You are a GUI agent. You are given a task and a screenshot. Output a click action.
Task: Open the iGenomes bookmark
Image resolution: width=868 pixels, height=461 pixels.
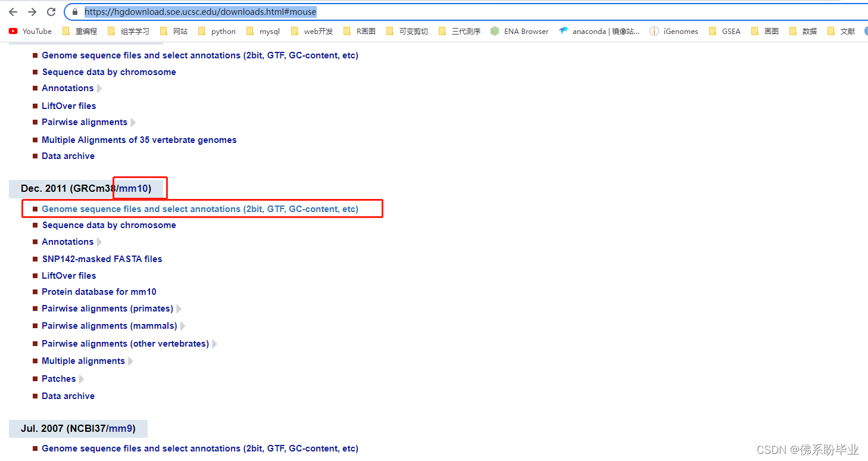tap(679, 31)
